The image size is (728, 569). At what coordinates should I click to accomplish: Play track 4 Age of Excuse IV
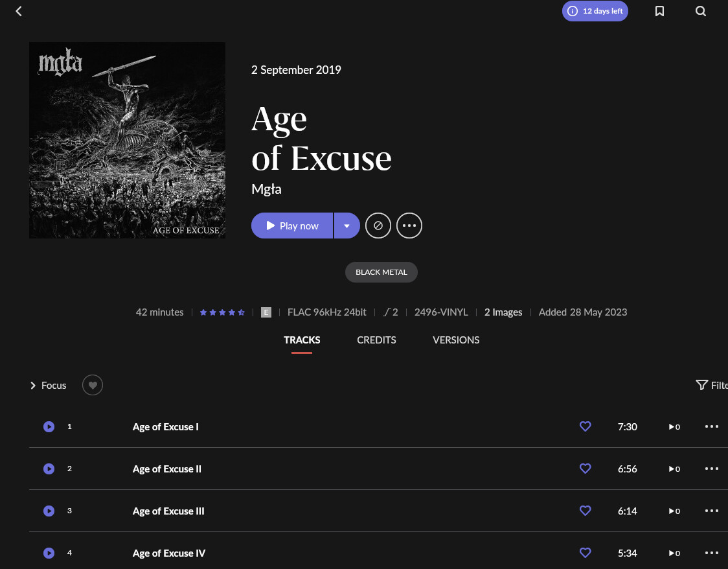coord(49,553)
